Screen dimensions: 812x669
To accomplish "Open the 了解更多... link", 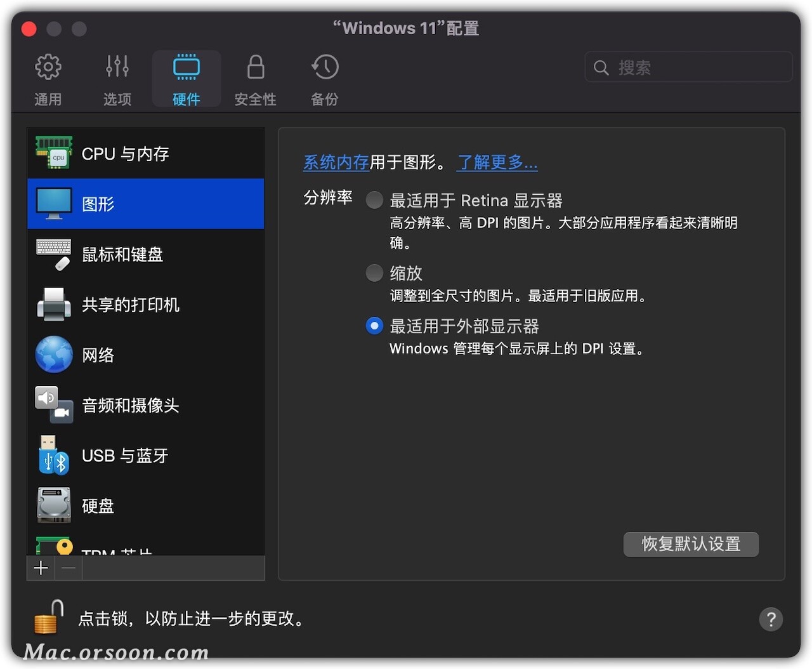I will [x=497, y=162].
